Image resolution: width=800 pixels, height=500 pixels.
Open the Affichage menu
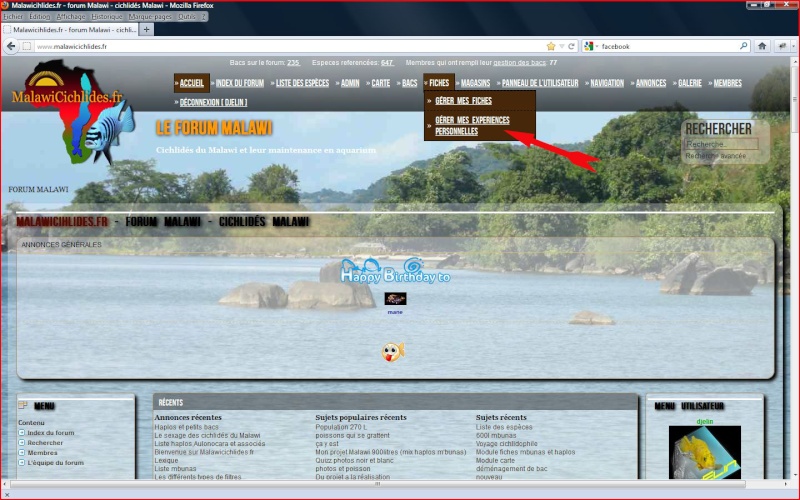point(70,17)
